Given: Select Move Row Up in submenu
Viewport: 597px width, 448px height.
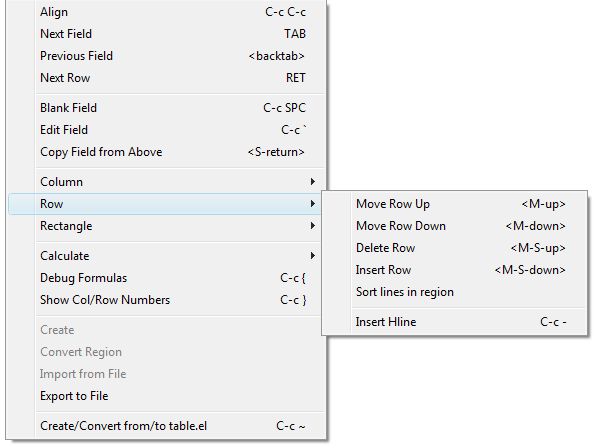Looking at the screenshot, I should [454, 204].
